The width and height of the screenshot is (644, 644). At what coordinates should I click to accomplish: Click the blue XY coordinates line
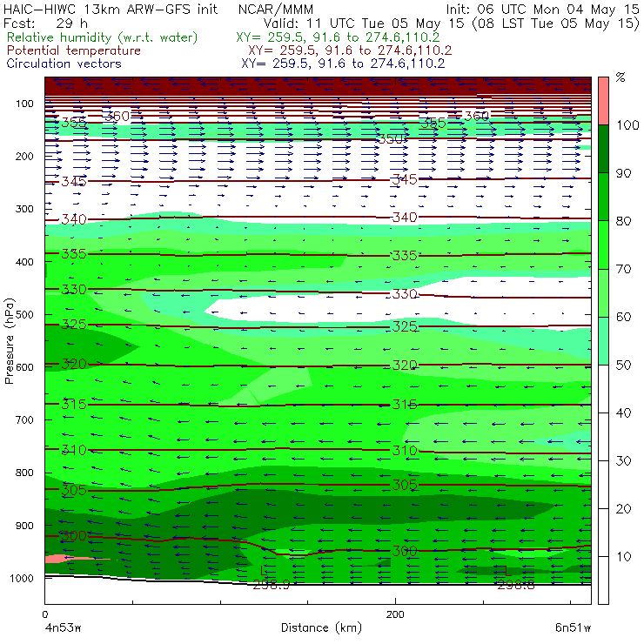[343, 64]
